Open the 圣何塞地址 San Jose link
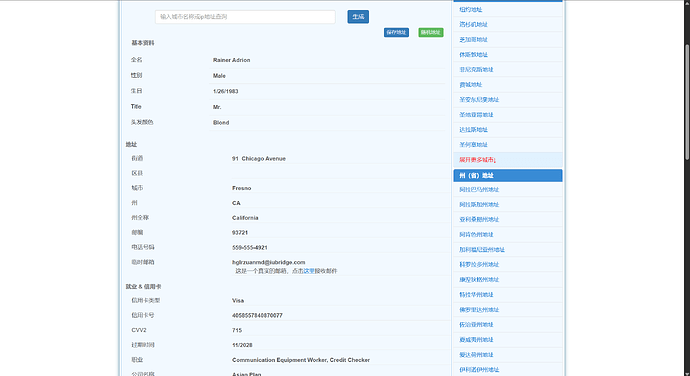690x376 pixels. (x=473, y=144)
